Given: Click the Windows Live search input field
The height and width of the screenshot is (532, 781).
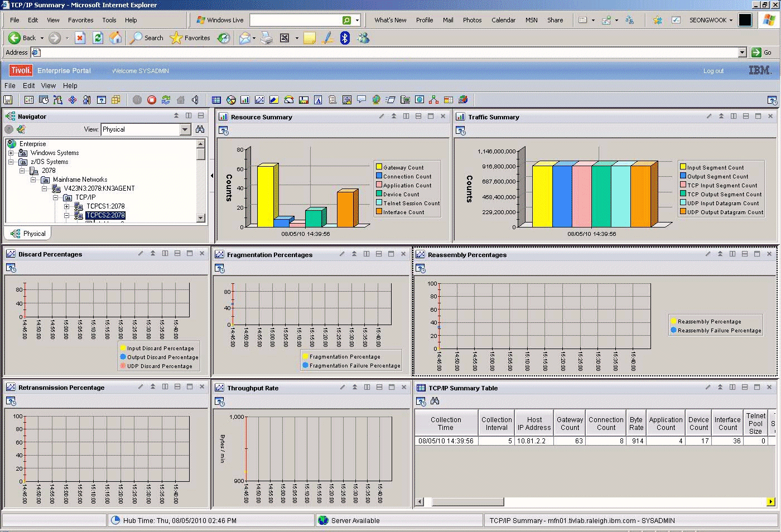Looking at the screenshot, I should pyautogui.click(x=296, y=20).
